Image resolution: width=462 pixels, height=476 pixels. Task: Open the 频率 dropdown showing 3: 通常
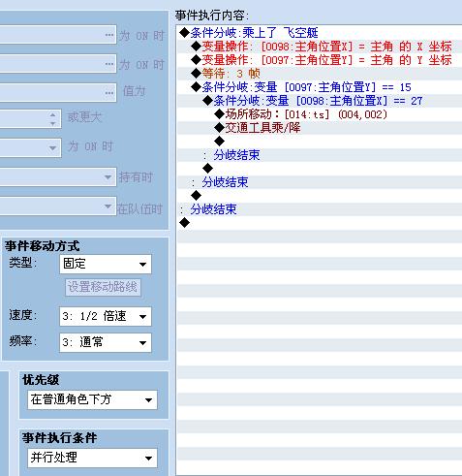[106, 342]
